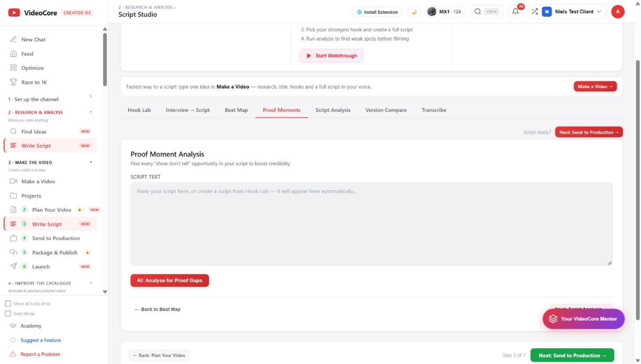This screenshot has height=364, width=641.
Task: Open the Niels Test Client dropdown
Action: coord(571,12)
